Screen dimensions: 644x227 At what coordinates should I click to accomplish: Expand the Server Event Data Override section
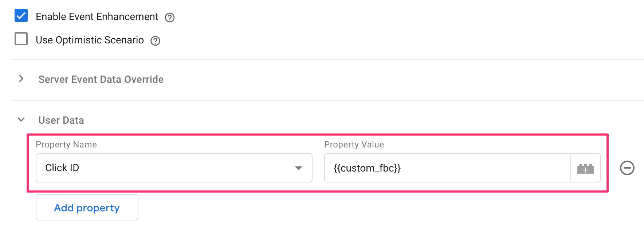(x=21, y=79)
